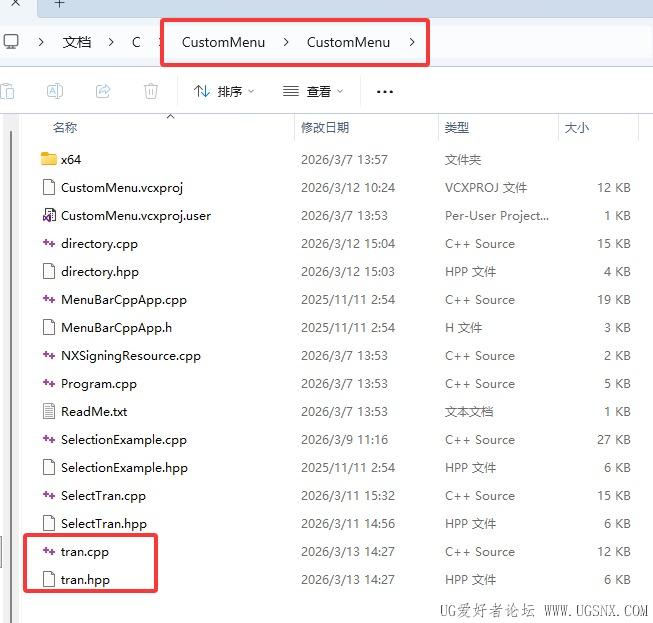Click the 2026/3/13 14:27 date of tran.cpp
This screenshot has height=623, width=653.
coord(348,551)
